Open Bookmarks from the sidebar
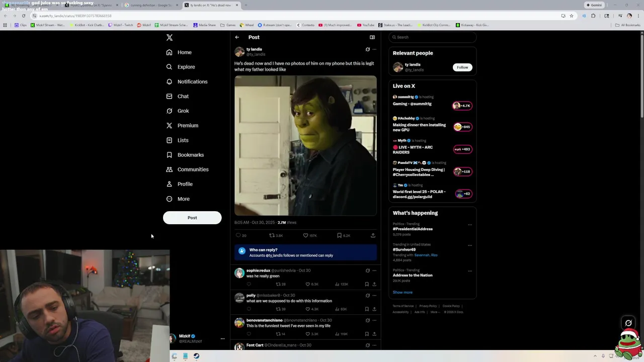 coord(185,155)
